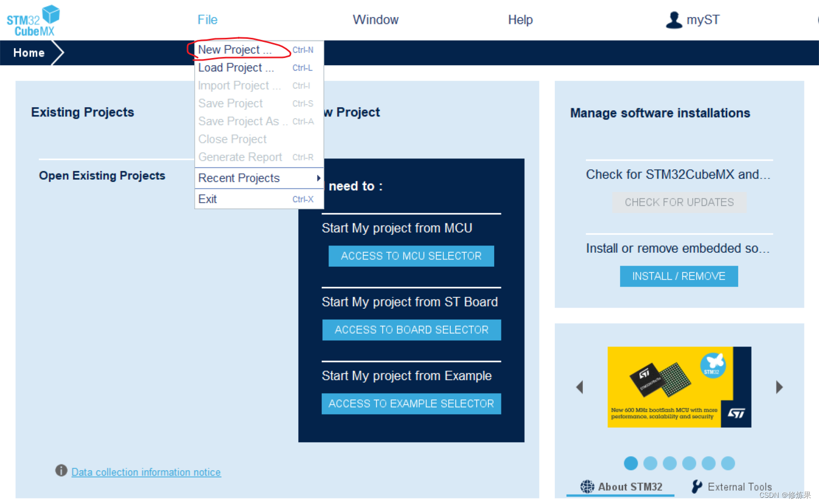The image size is (819, 504).
Task: Click the About STM32 globe icon
Action: (587, 486)
